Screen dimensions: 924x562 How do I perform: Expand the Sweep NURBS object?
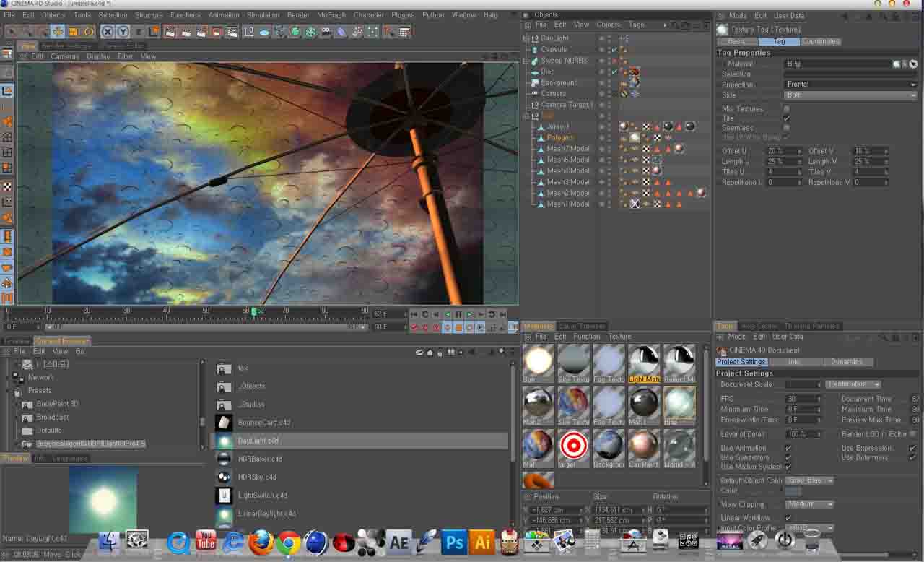[x=526, y=61]
